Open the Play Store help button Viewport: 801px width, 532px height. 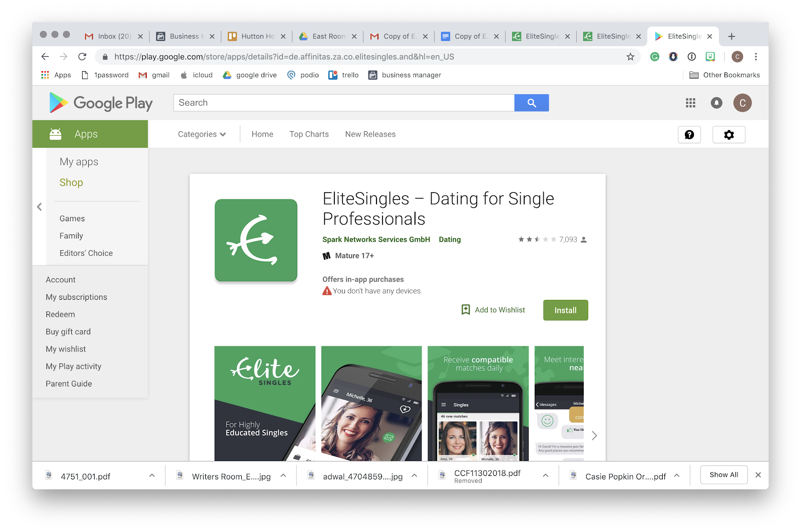[689, 135]
